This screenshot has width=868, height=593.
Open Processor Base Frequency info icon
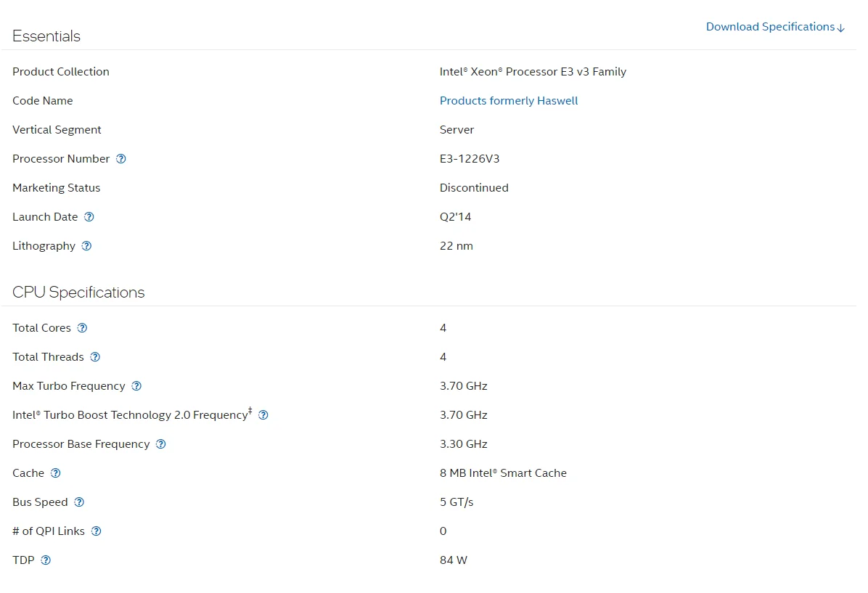[160, 444]
